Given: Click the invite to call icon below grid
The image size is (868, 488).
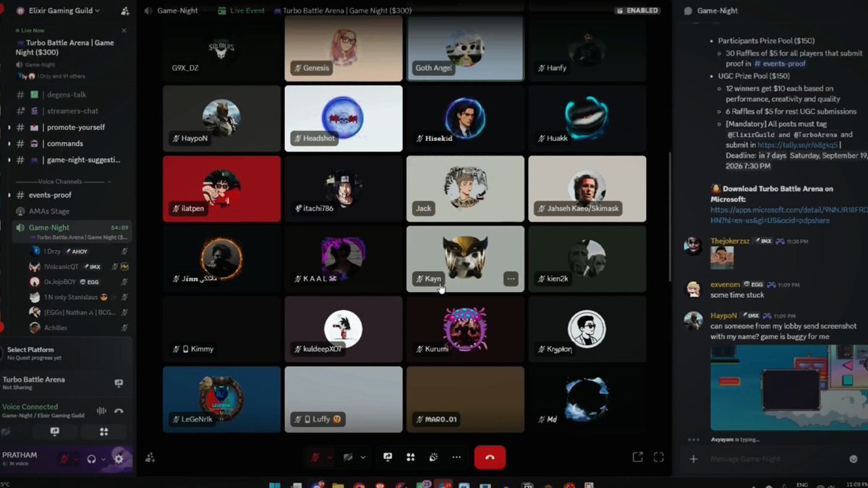Looking at the screenshot, I should tap(150, 458).
